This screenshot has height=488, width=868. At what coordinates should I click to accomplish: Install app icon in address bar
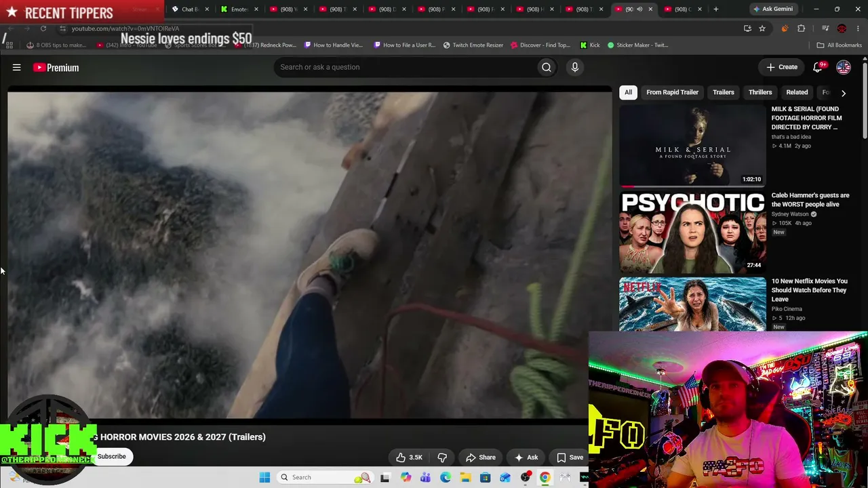(x=747, y=28)
